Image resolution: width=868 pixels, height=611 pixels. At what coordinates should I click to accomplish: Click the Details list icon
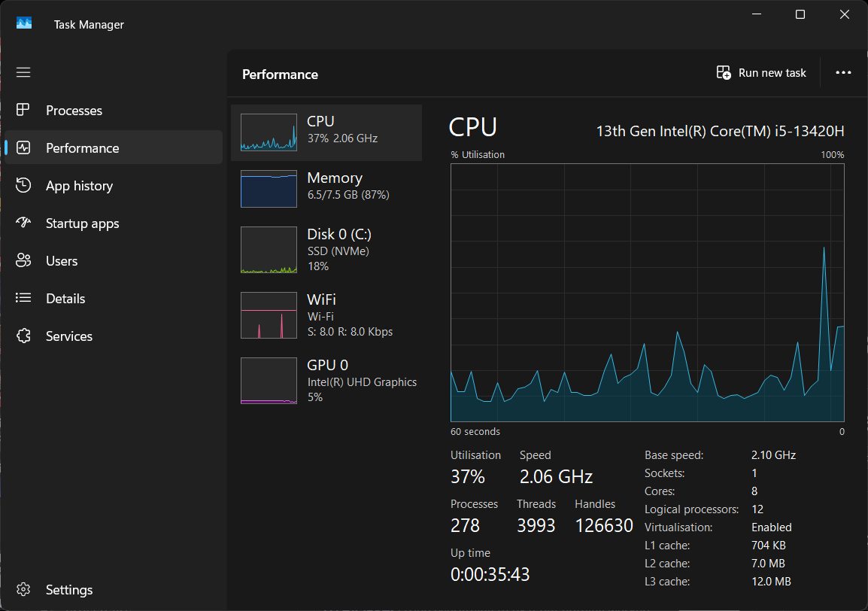click(x=23, y=298)
